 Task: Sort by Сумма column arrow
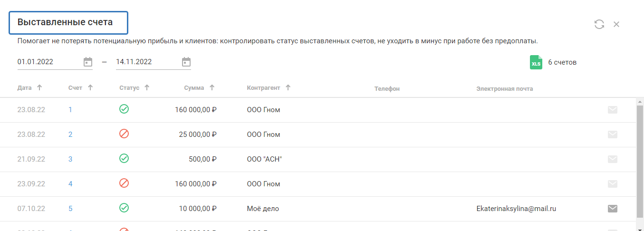click(x=212, y=88)
